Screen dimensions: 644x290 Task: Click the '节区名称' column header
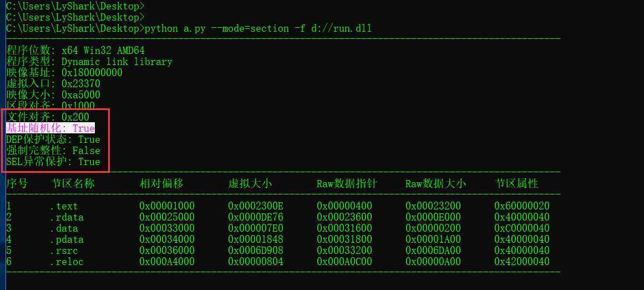pyautogui.click(x=73, y=183)
